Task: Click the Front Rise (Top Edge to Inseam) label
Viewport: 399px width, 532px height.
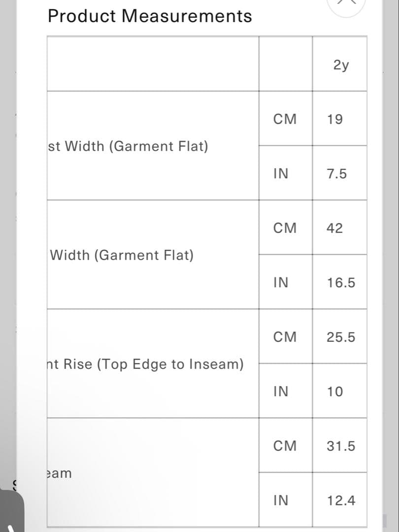Action: click(x=145, y=365)
